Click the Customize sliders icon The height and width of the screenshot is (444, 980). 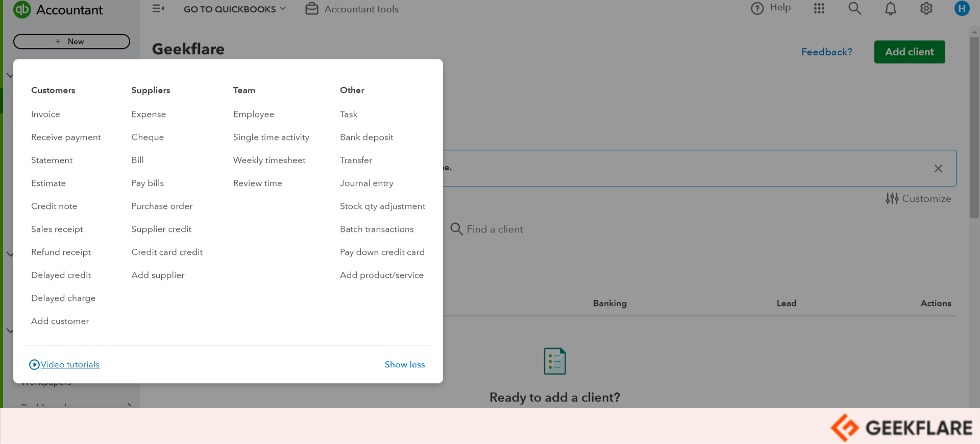892,199
